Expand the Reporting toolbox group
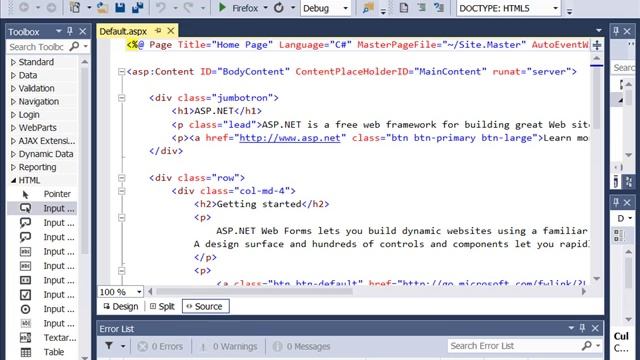This screenshot has width=640, height=360. [13, 167]
